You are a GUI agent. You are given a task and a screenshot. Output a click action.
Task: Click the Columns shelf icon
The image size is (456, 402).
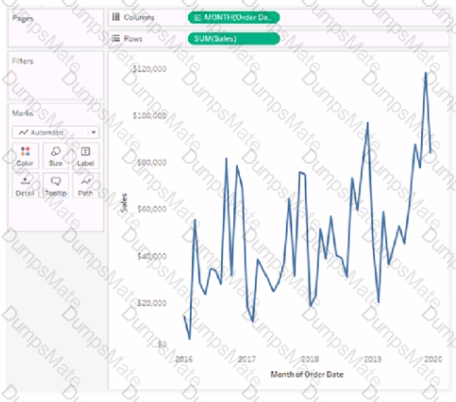pos(116,17)
